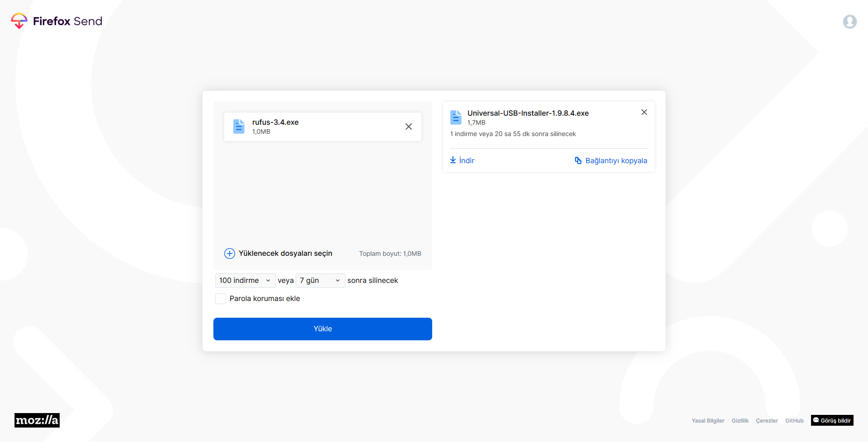Open the 100 indirme dropdown
Image resolution: width=868 pixels, height=442 pixels.
click(245, 281)
